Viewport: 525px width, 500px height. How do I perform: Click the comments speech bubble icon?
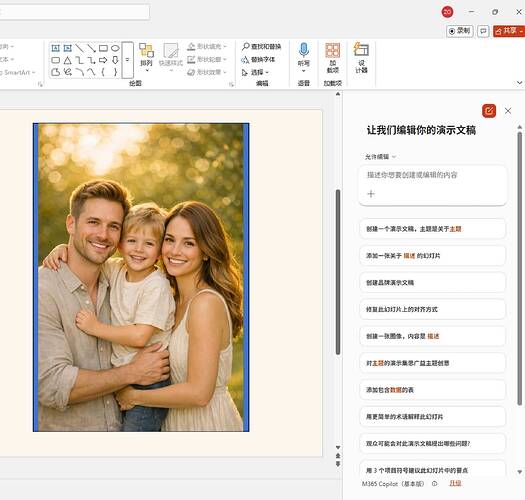(483, 31)
